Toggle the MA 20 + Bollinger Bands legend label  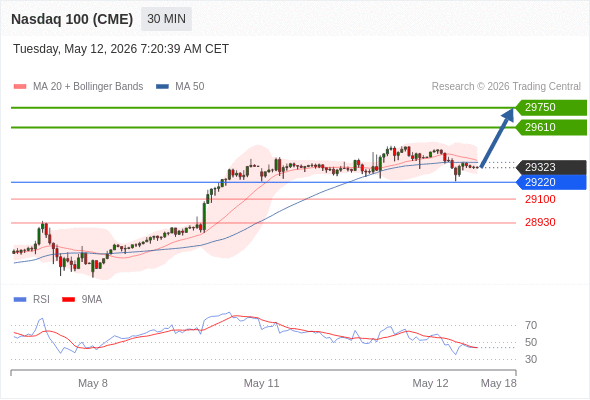point(88,87)
